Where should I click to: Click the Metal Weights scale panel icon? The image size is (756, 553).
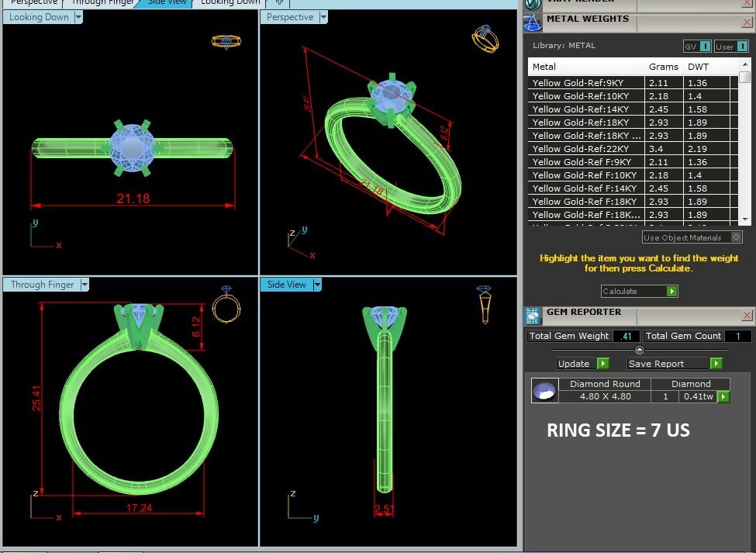533,22
